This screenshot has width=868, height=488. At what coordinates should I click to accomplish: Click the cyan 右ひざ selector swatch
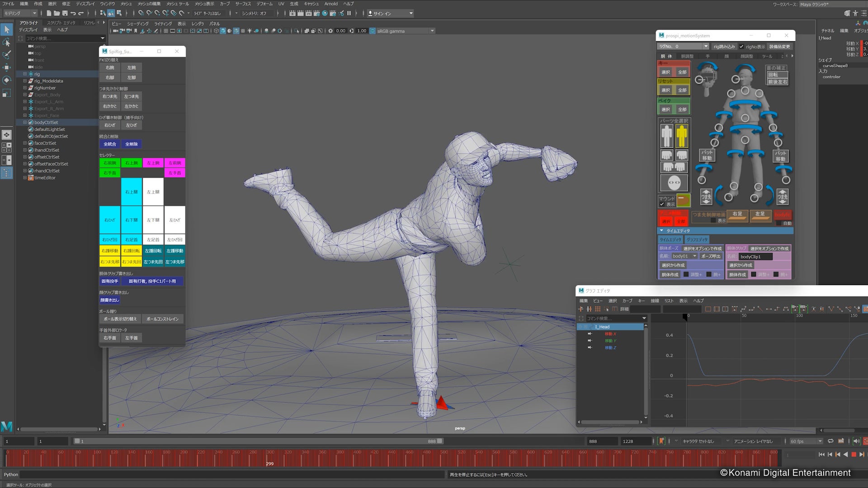pyautogui.click(x=110, y=220)
